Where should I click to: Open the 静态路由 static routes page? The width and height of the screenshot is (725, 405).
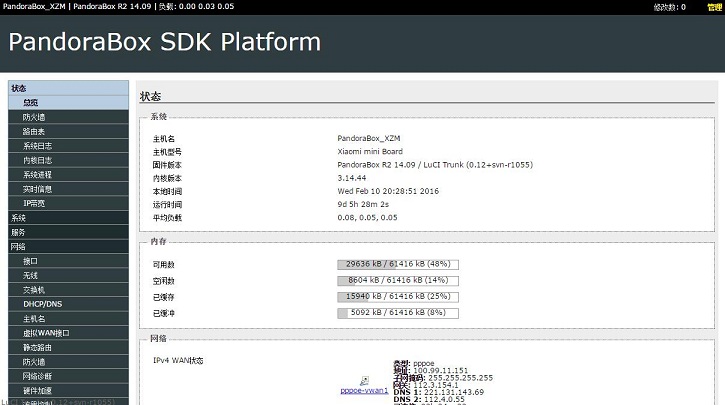(x=68, y=347)
